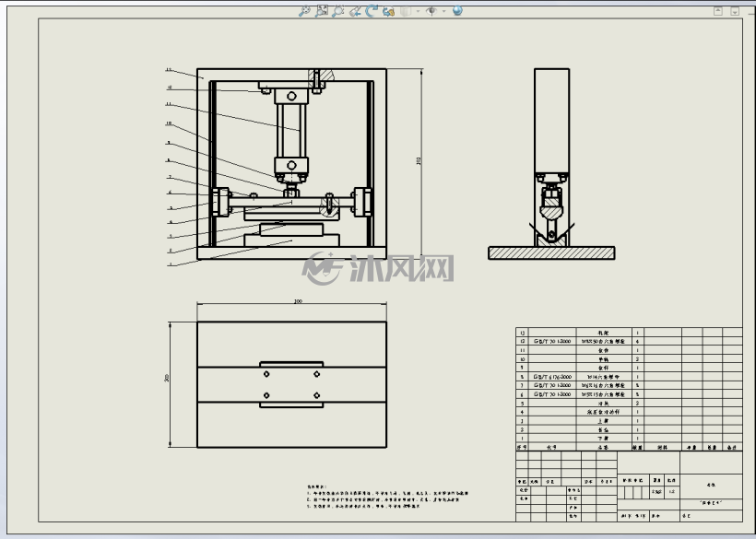Click the Zoom to Fit magnifier icon

304,11
